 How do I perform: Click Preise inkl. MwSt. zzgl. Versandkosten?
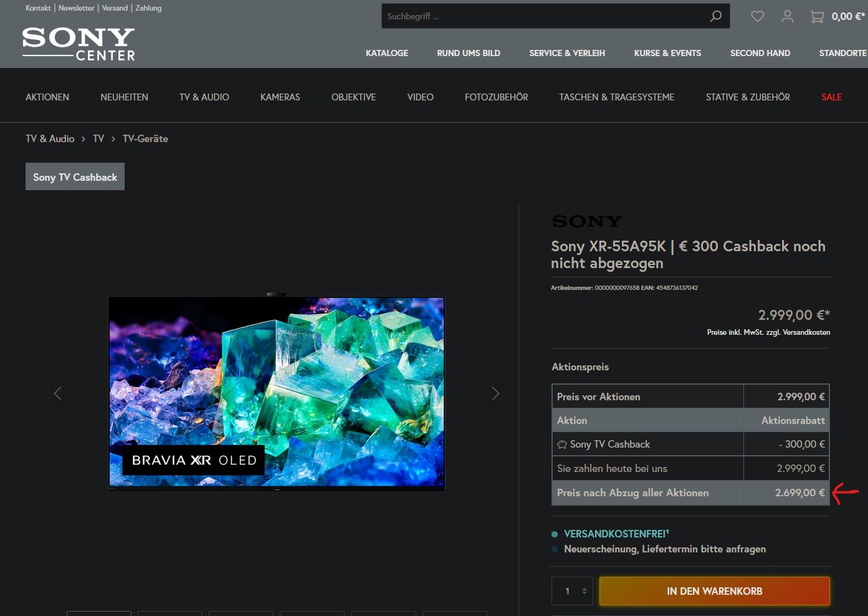point(768,332)
